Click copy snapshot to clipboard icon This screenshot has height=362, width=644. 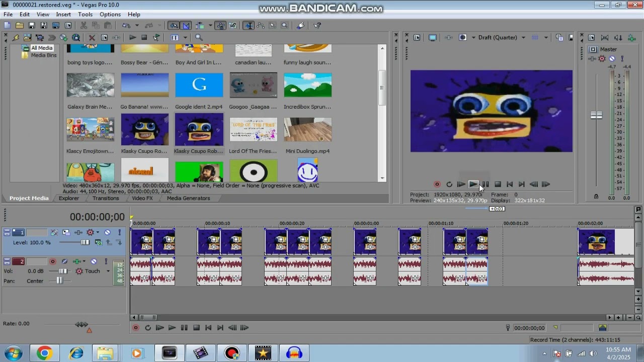559,37
